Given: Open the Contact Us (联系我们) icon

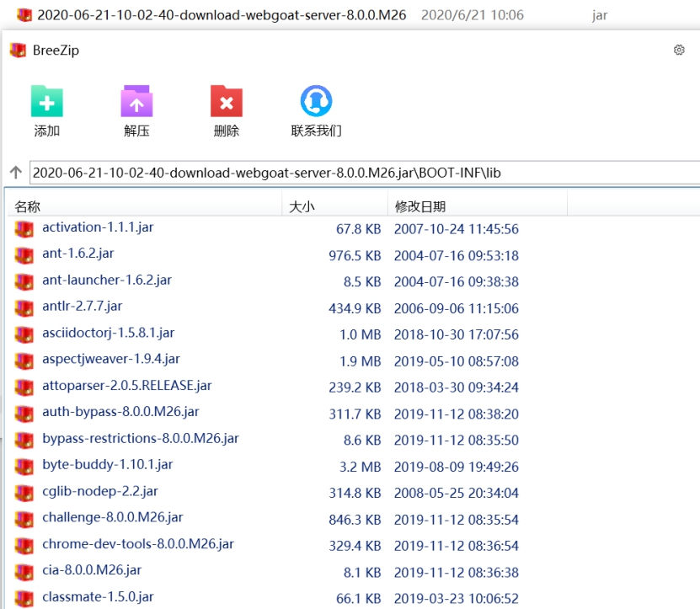Looking at the screenshot, I should (316, 101).
